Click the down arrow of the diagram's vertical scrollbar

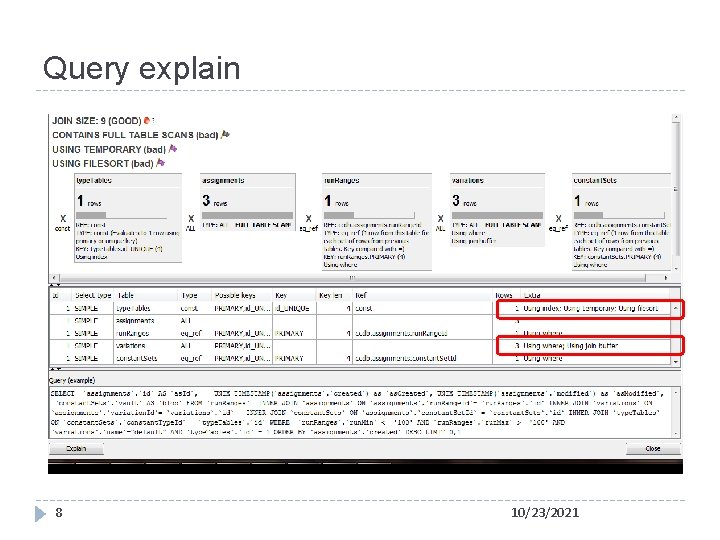676,268
